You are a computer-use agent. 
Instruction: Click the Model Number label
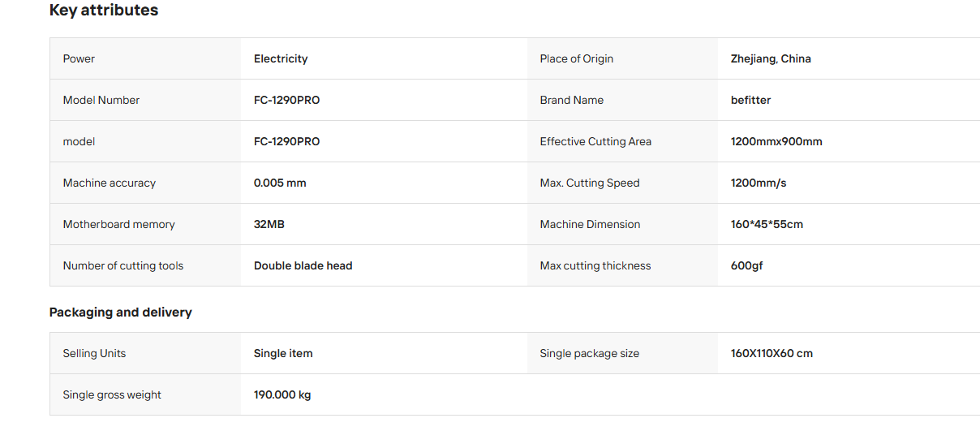point(101,100)
